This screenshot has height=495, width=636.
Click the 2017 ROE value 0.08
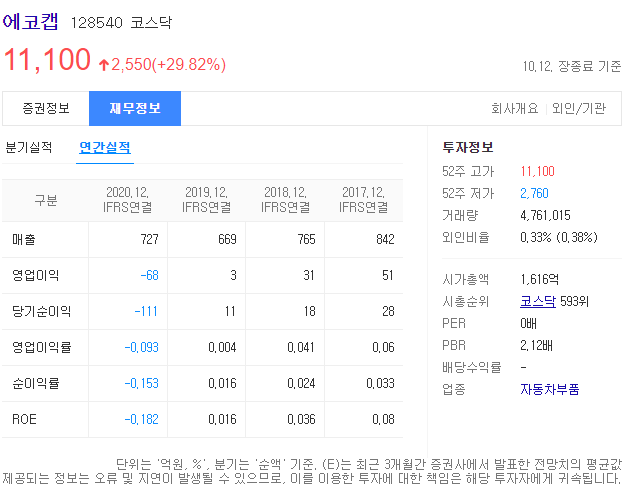tap(383, 419)
